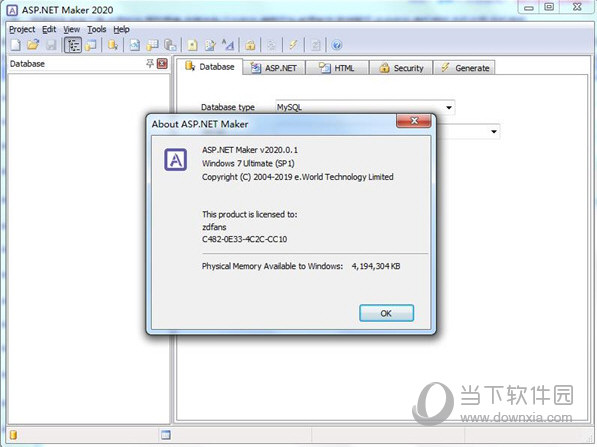Click the pin icon in the Database pane header

tap(150, 64)
